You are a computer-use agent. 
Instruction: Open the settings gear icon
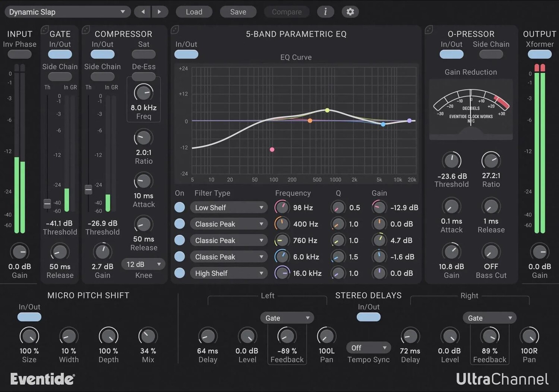(x=350, y=12)
